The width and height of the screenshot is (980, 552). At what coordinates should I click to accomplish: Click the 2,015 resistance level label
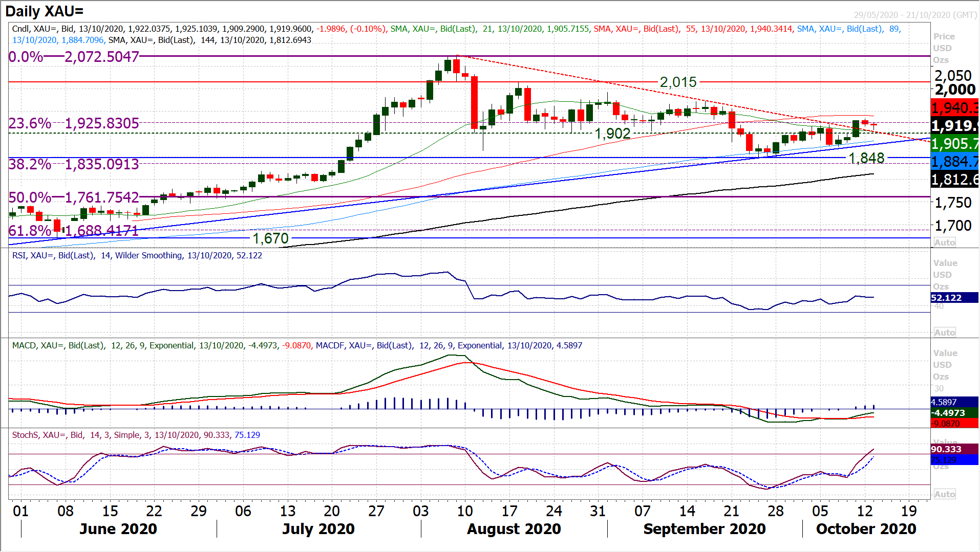click(x=678, y=82)
